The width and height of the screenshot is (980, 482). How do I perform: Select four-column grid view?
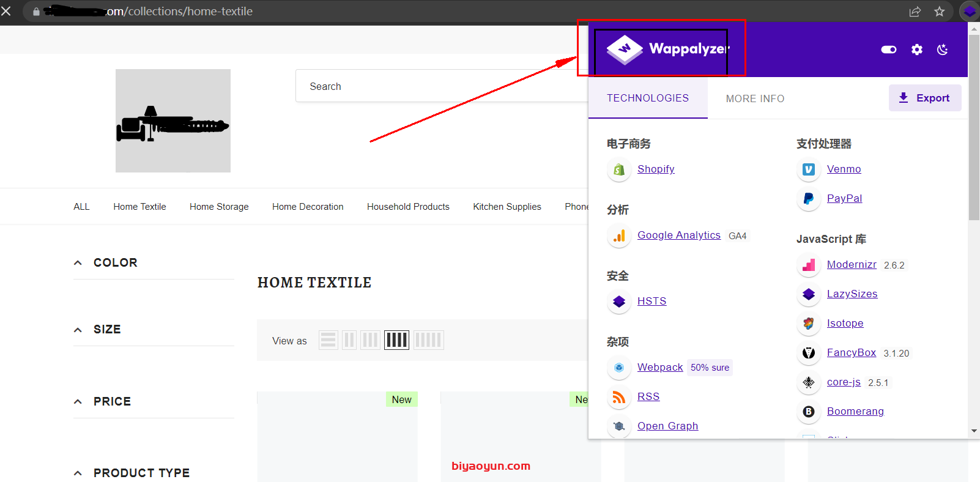coord(396,340)
